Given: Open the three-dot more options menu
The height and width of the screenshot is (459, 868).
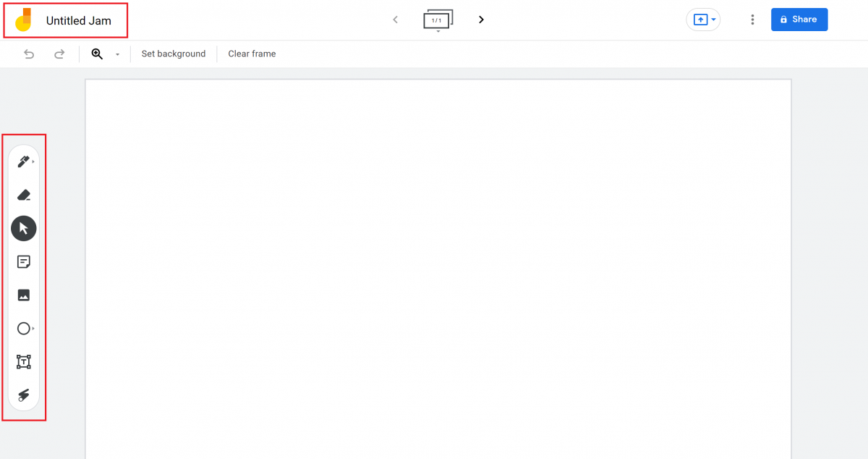Looking at the screenshot, I should click(752, 20).
